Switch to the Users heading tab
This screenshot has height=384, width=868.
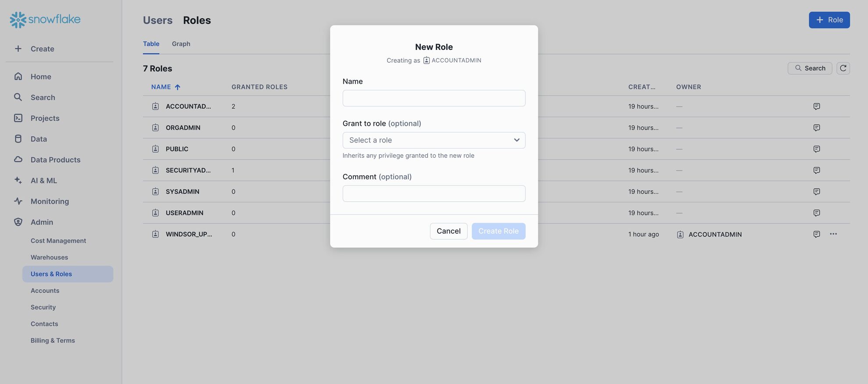[158, 20]
